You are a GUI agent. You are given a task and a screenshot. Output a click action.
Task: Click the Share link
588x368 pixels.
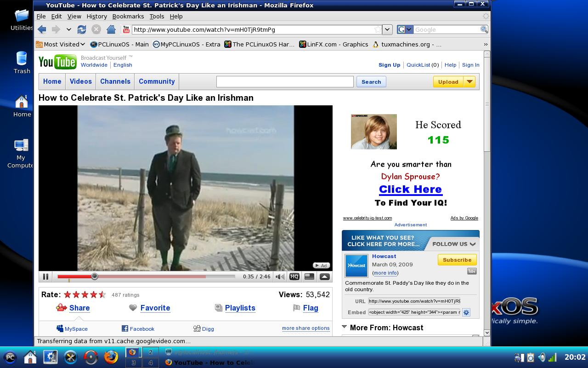tap(79, 308)
